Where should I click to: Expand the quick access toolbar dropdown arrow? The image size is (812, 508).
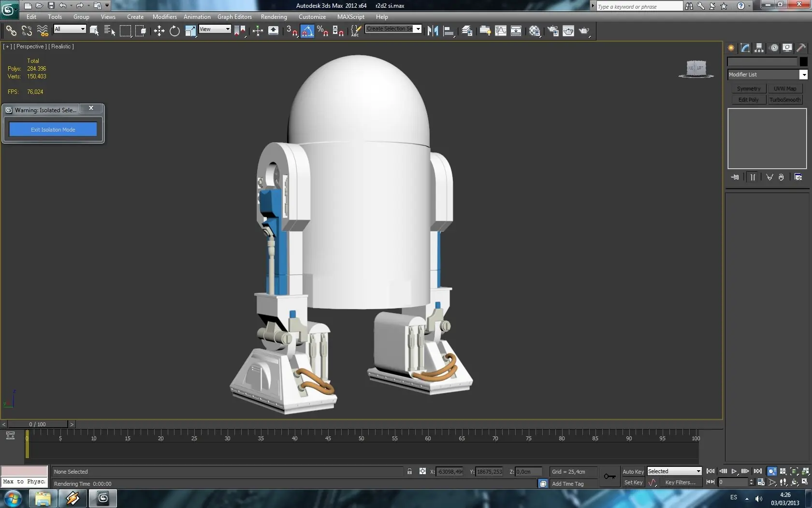click(x=107, y=6)
